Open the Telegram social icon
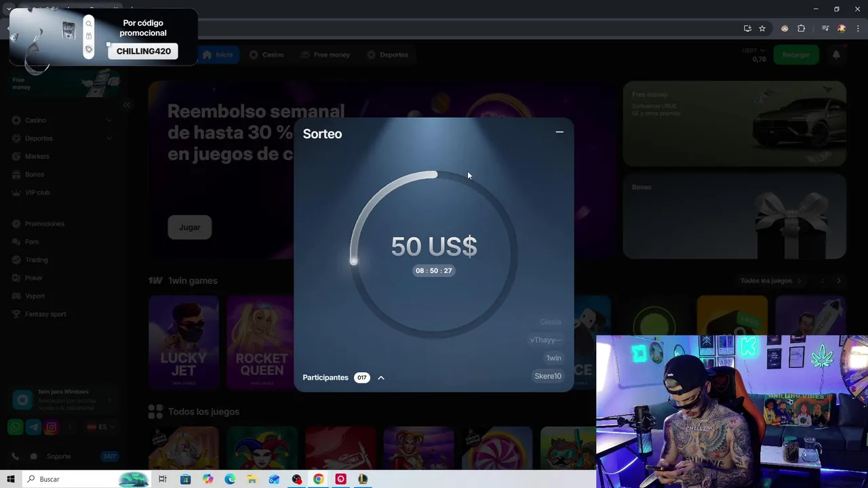 [x=33, y=427]
